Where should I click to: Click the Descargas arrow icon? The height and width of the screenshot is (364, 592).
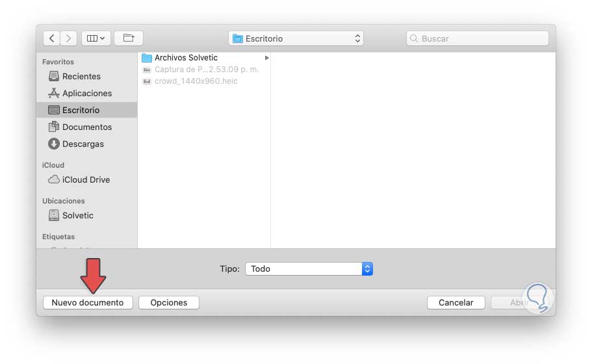54,144
